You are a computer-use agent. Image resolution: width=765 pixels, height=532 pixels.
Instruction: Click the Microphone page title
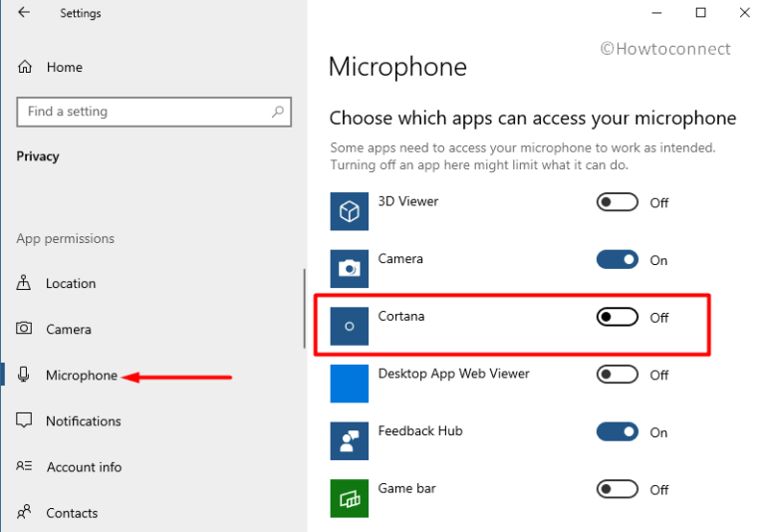coord(397,67)
